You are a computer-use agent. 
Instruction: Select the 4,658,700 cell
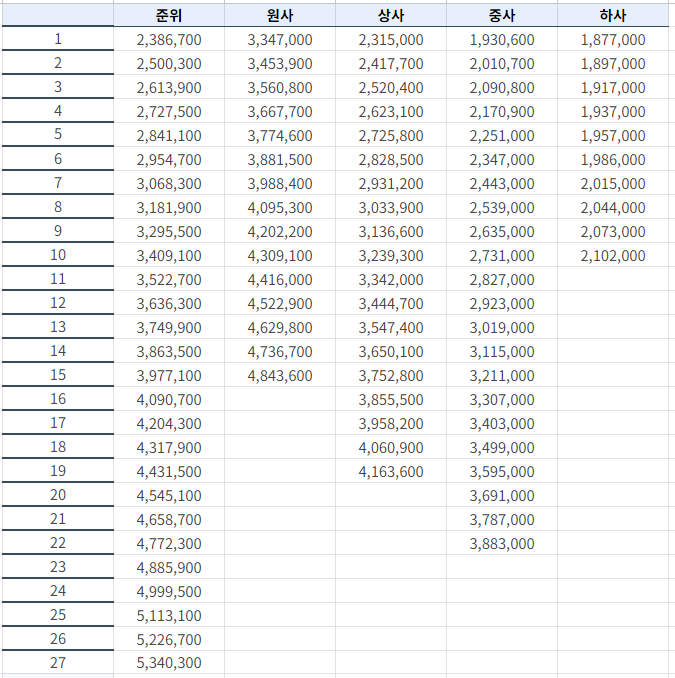169,520
